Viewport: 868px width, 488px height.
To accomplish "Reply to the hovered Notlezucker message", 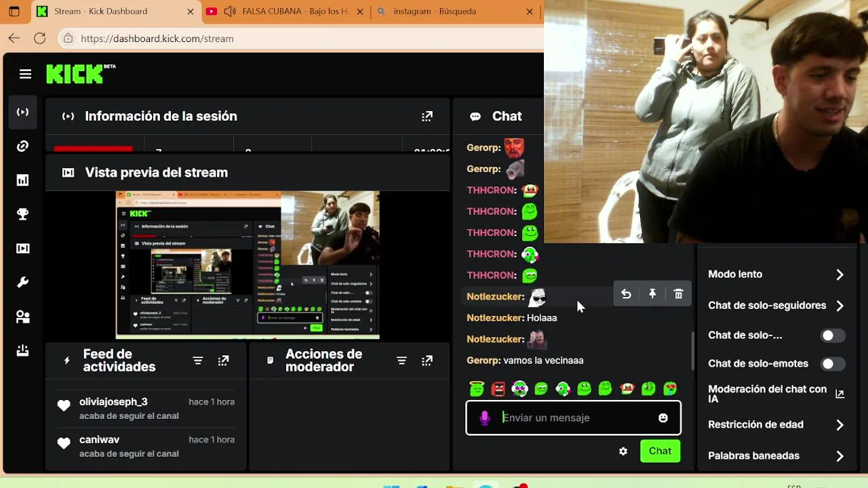I will click(x=626, y=294).
